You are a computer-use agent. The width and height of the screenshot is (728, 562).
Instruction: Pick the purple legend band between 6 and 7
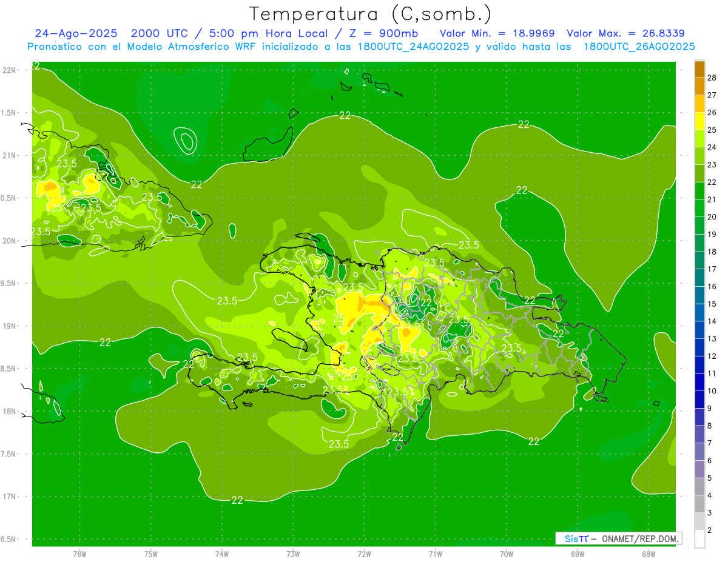[x=699, y=452]
